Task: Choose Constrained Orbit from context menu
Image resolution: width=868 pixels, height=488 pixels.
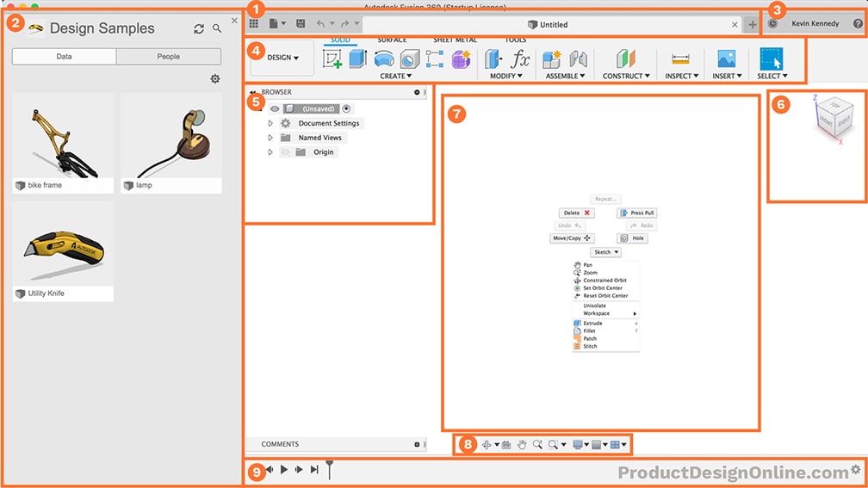Action: (605, 281)
